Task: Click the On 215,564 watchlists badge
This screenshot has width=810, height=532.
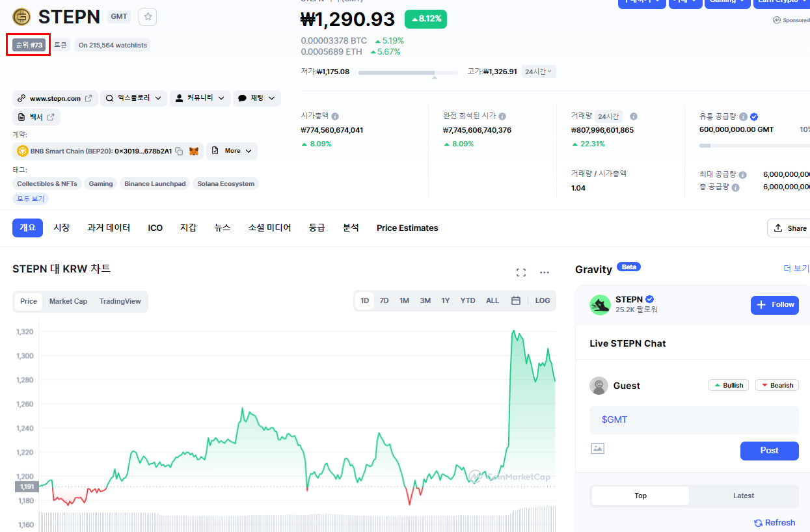Action: [x=113, y=45]
